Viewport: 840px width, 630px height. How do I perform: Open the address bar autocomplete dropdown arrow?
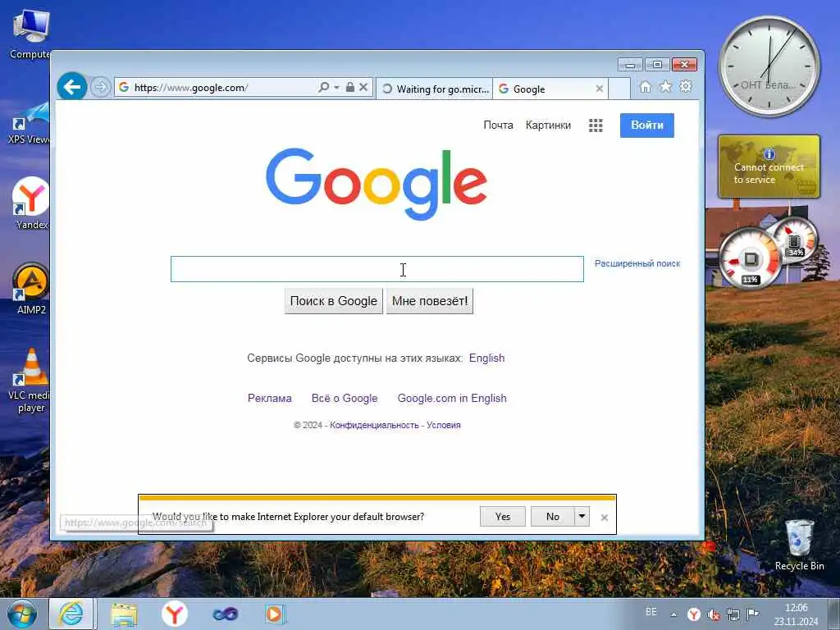[x=337, y=87]
